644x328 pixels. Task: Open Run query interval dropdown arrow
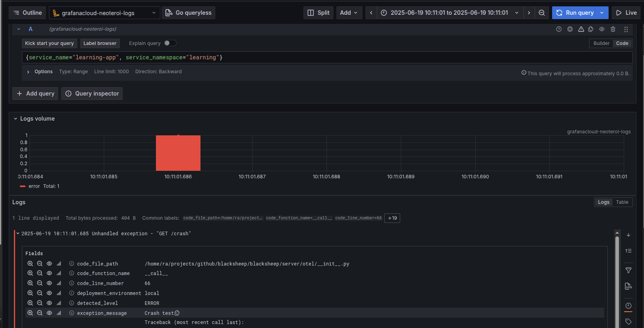602,13
